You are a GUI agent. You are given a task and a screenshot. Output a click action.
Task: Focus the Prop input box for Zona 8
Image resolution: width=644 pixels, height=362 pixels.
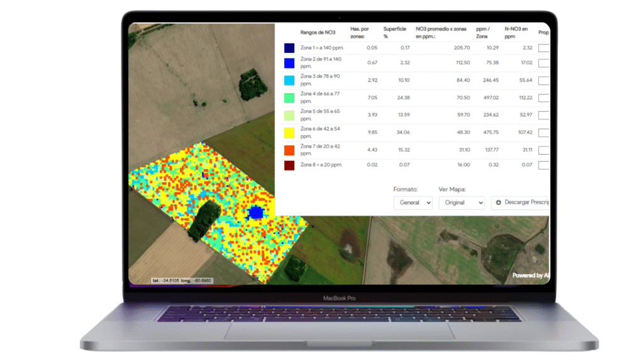544,165
